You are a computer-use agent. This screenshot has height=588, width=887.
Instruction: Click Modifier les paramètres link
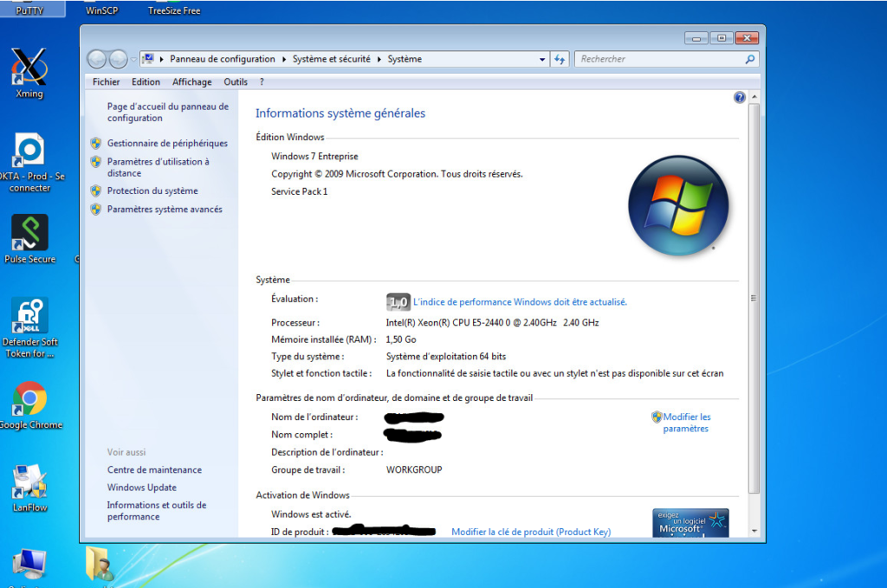(x=686, y=423)
